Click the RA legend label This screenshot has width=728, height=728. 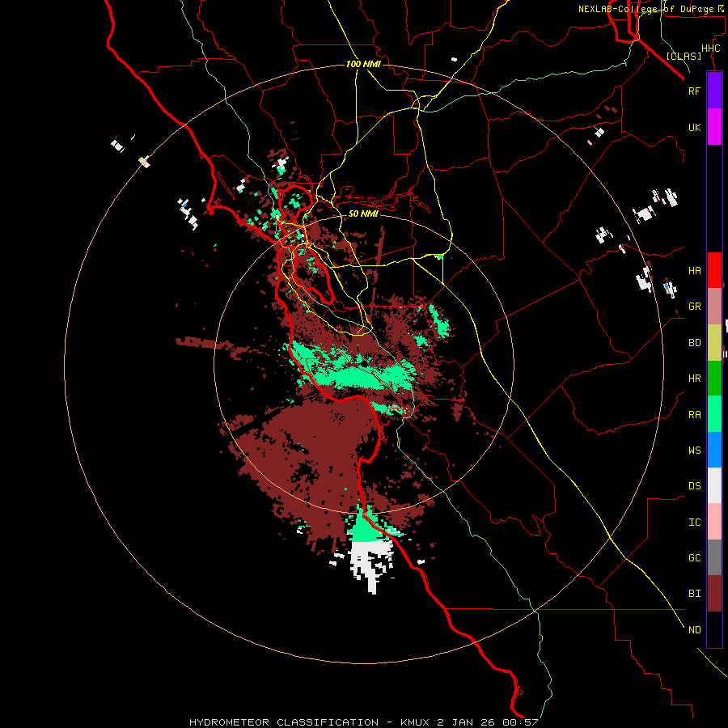tap(694, 415)
